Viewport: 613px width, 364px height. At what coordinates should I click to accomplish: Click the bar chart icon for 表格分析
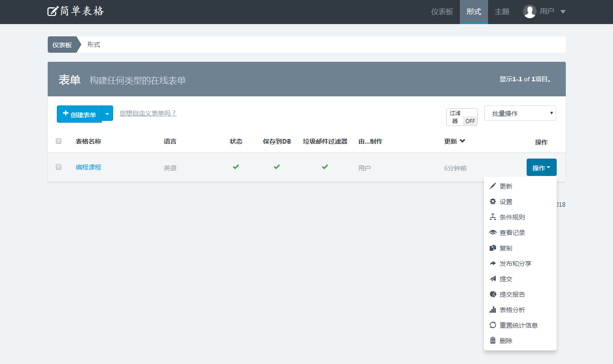(x=493, y=310)
